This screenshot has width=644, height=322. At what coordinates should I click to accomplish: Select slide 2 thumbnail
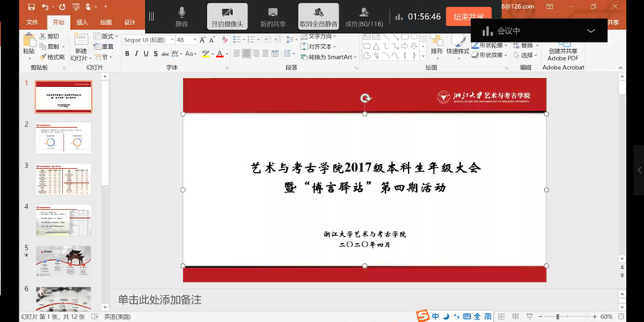tap(63, 138)
